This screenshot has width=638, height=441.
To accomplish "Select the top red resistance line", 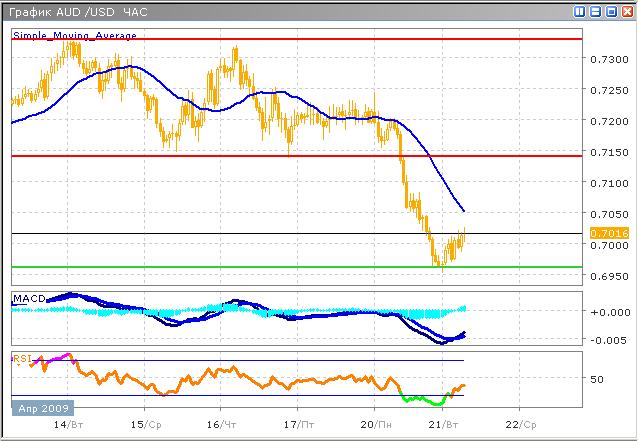I will [x=300, y=39].
